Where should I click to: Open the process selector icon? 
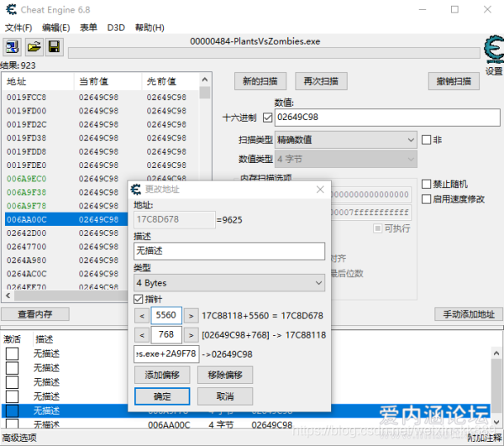click(13, 47)
